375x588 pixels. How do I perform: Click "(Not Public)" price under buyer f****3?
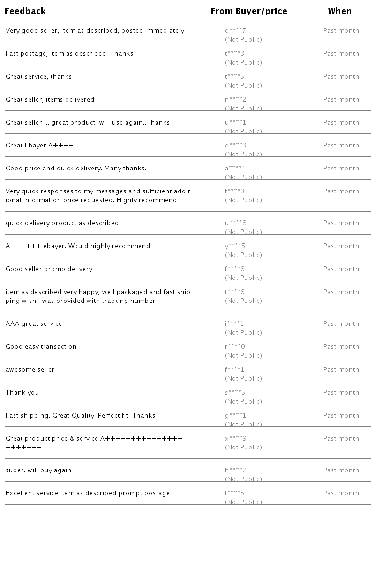[x=243, y=200]
